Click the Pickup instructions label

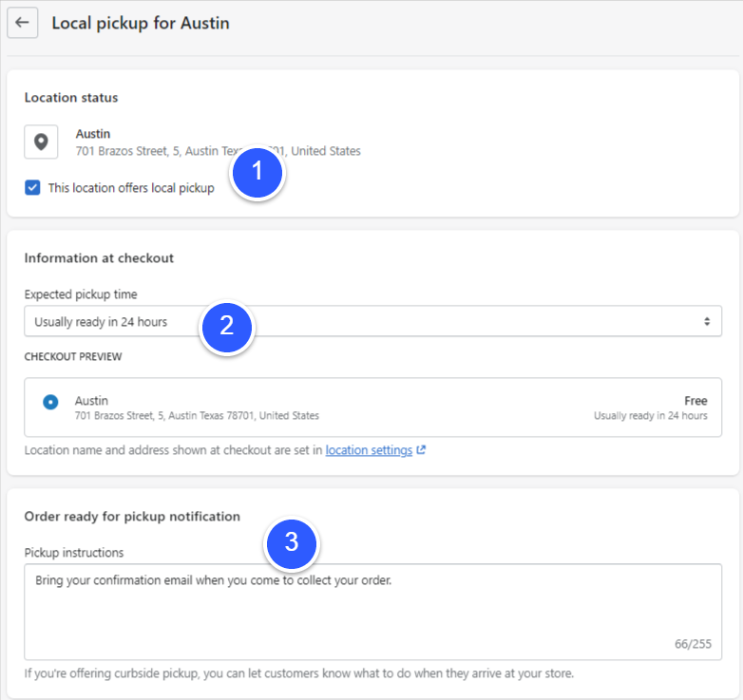(x=74, y=553)
